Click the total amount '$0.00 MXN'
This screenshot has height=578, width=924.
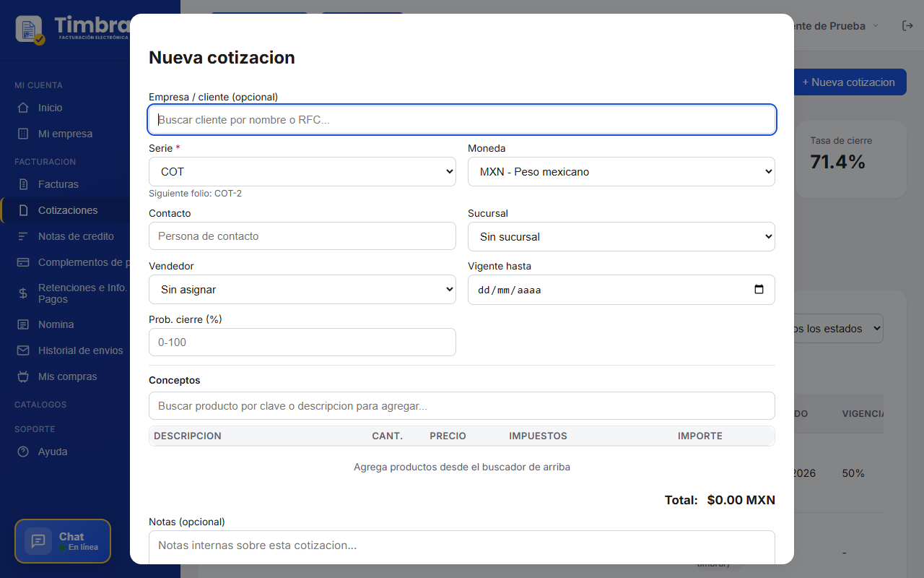point(741,500)
